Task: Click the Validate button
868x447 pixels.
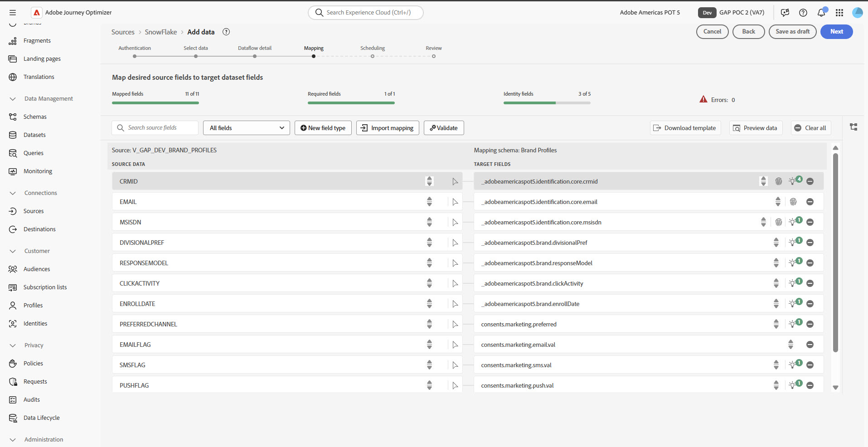Action: 444,128
